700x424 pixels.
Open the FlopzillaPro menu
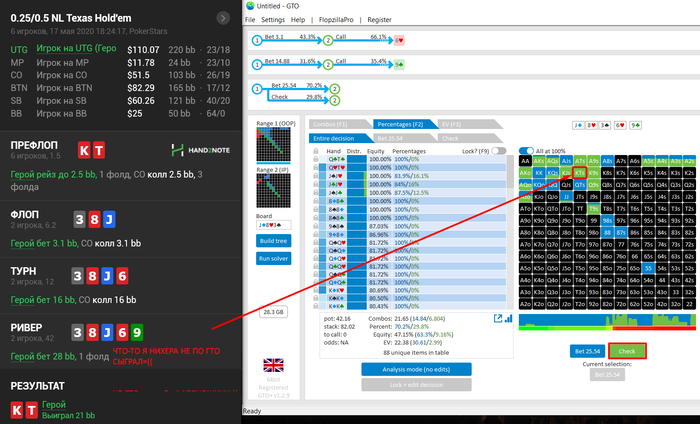(336, 20)
